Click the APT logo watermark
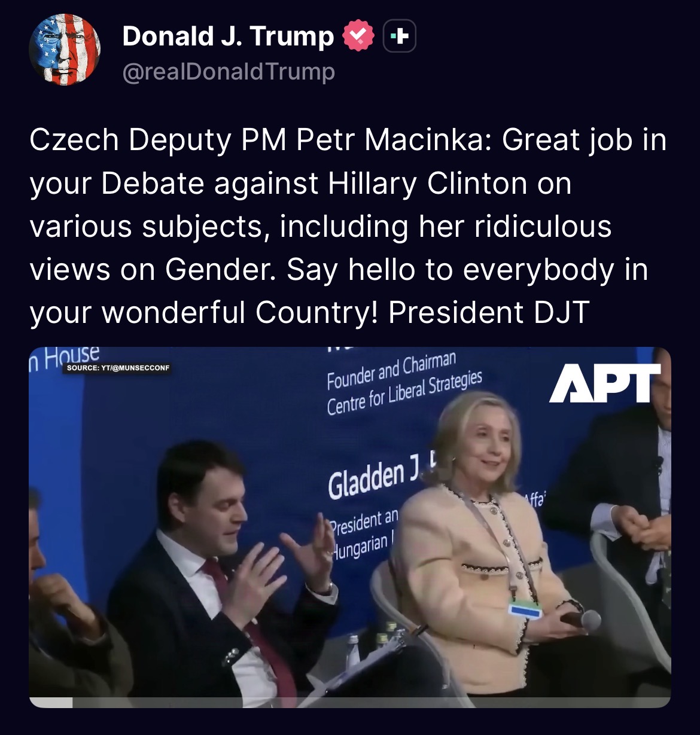The width and height of the screenshot is (700, 735). point(605,382)
